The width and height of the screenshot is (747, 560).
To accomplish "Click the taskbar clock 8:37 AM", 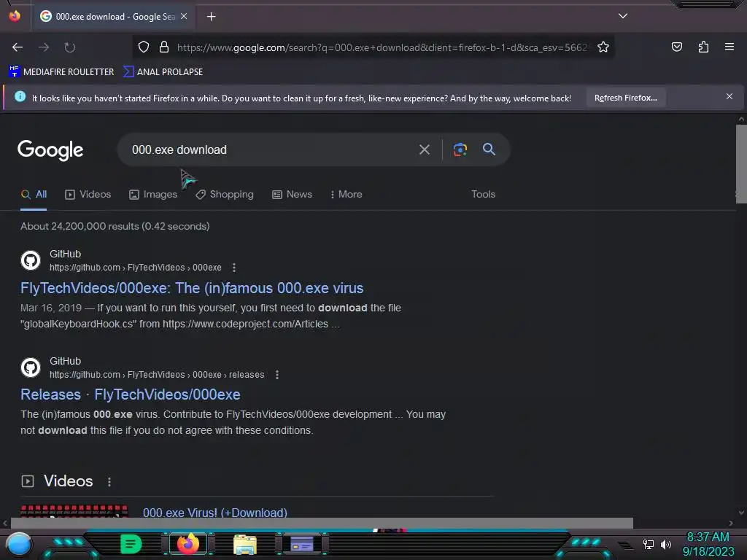I will pos(708,537).
